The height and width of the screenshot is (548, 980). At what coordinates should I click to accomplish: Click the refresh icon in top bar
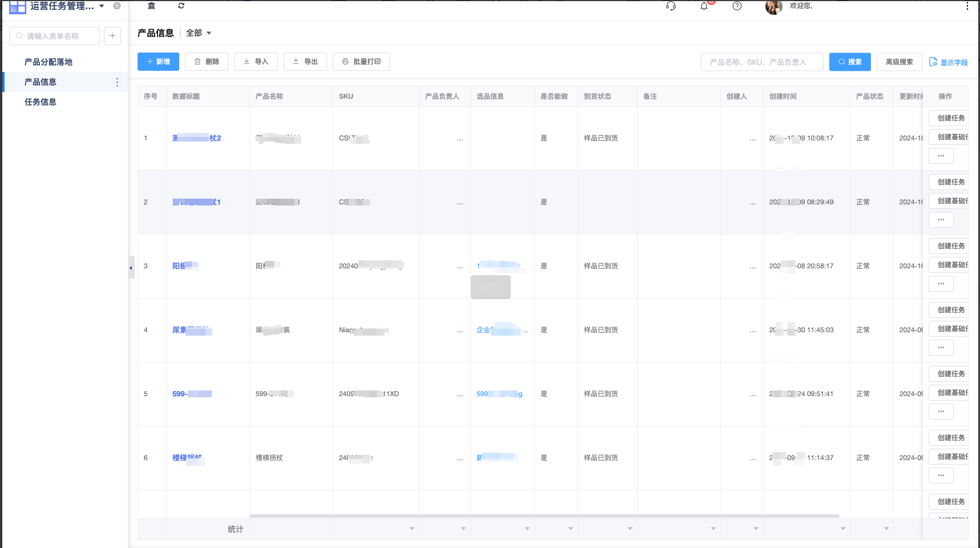pyautogui.click(x=181, y=6)
